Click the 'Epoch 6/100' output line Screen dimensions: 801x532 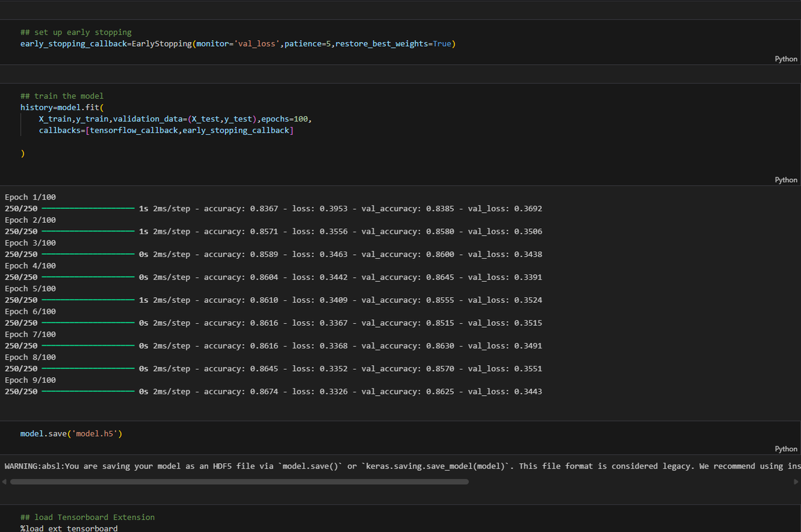[x=30, y=312]
